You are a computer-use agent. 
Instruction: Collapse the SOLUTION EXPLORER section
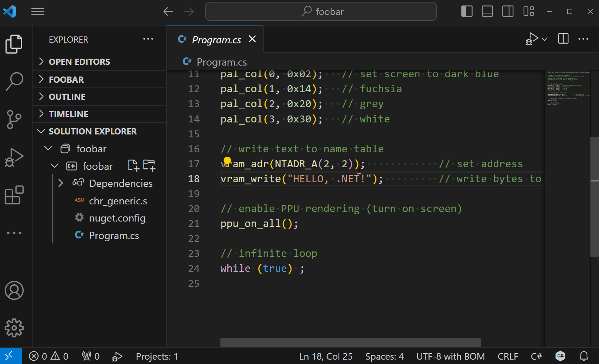pos(100,131)
